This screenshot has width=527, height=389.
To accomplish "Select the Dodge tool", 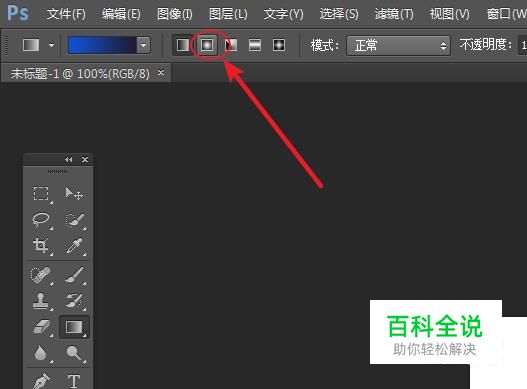I will (74, 353).
